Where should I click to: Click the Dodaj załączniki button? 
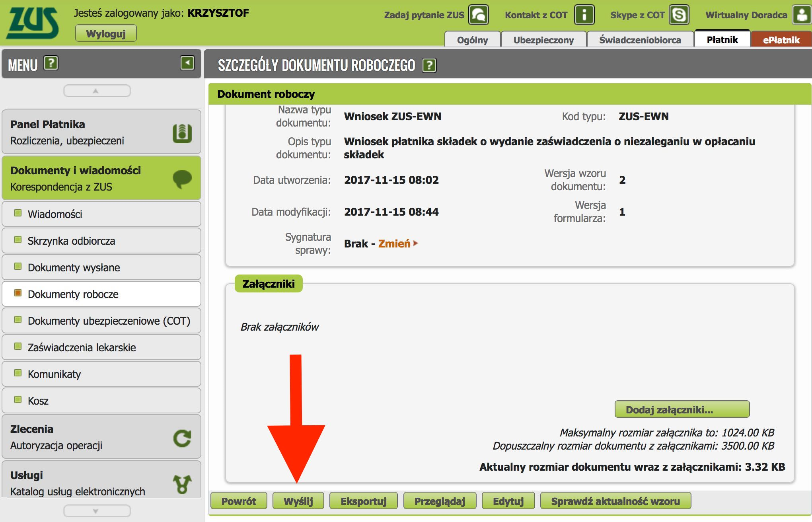tap(682, 409)
